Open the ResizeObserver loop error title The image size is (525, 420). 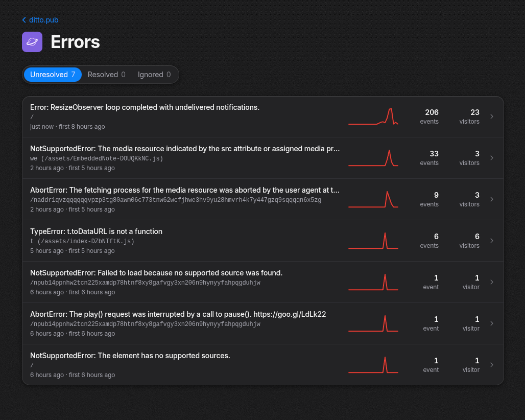coord(145,107)
